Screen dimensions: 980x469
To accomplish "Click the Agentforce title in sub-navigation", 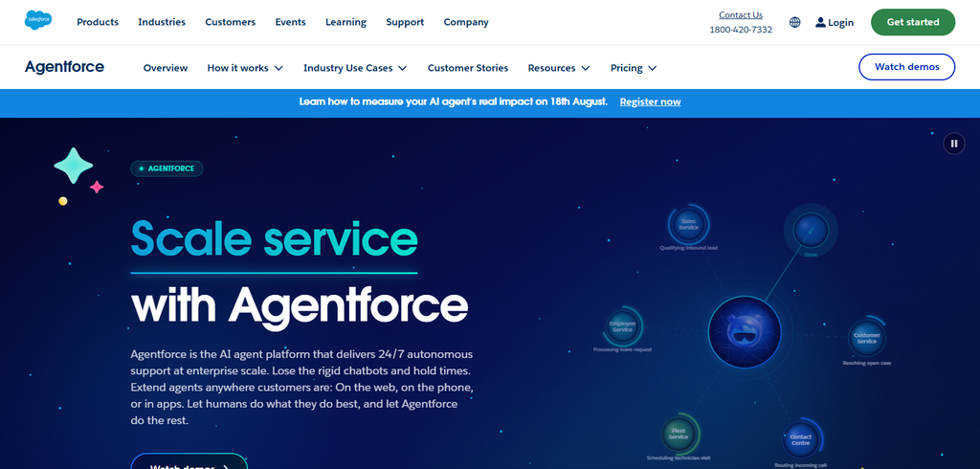I will pyautogui.click(x=64, y=67).
